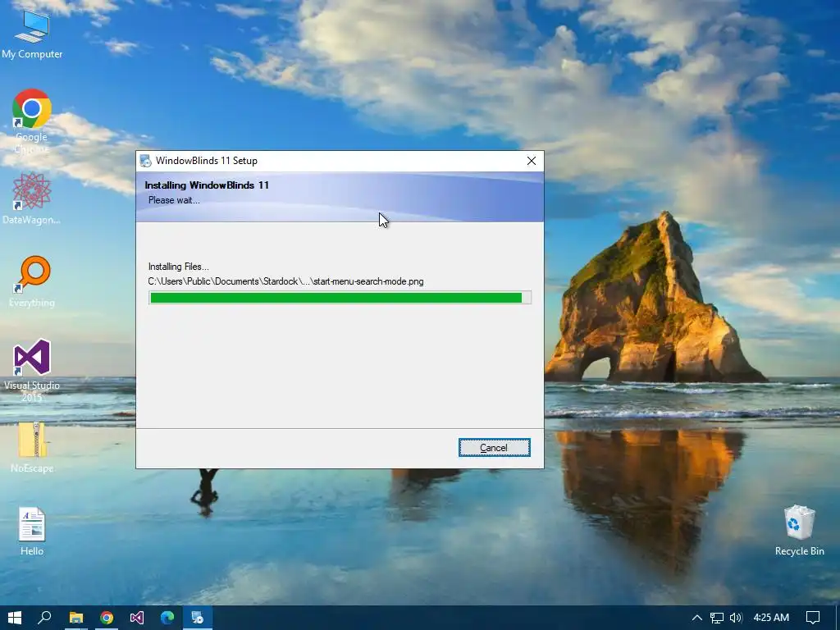The image size is (840, 630).
Task: Click the 'Please wait...' text
Action: point(174,200)
